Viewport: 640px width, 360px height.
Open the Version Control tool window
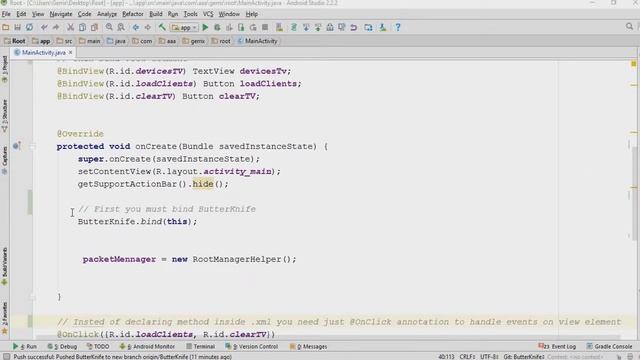[x=251, y=346]
